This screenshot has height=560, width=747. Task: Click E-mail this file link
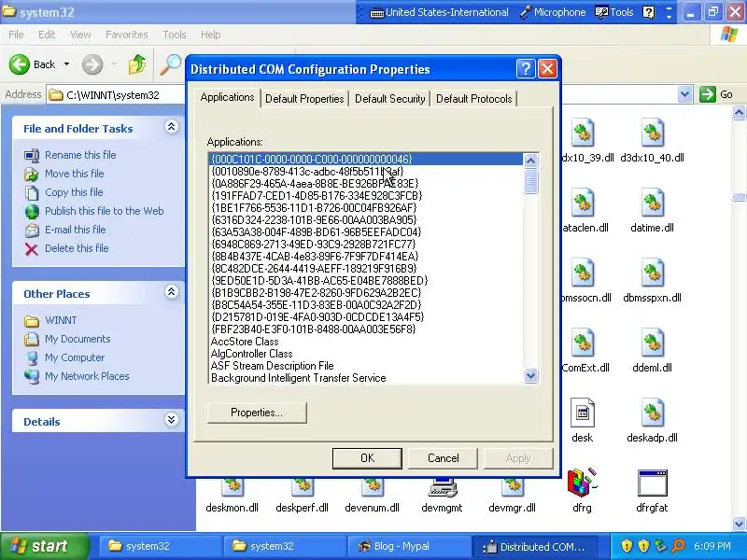(x=76, y=230)
